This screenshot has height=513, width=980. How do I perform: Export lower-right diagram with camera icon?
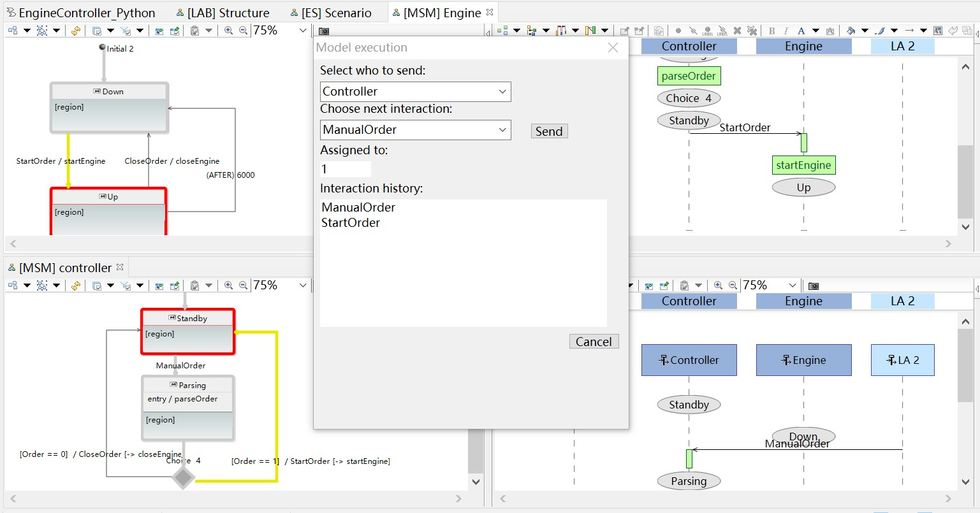tap(814, 285)
